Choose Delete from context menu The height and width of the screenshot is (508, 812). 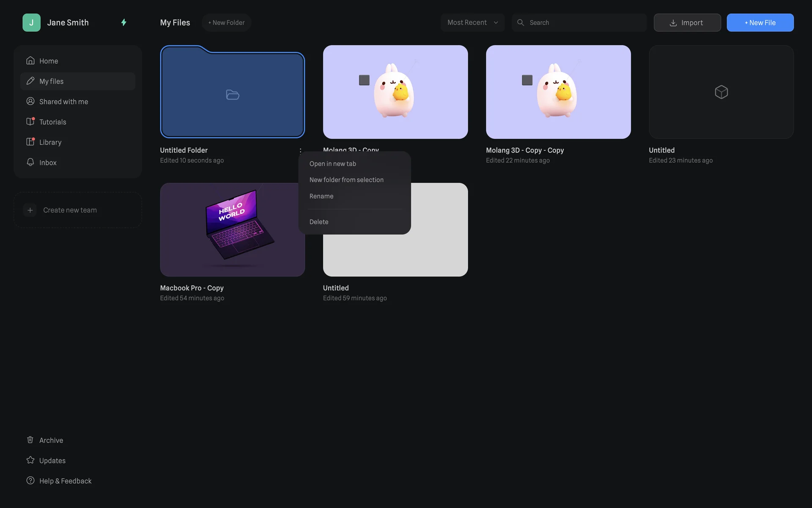(318, 222)
